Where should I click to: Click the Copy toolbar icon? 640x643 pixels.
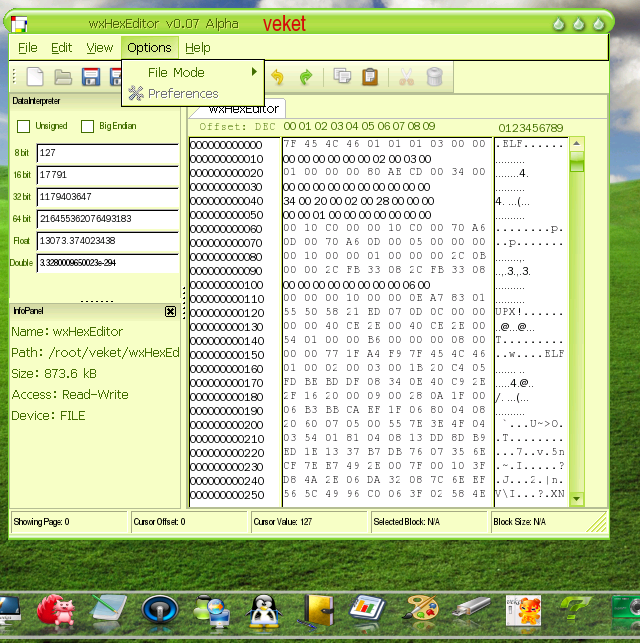342,76
